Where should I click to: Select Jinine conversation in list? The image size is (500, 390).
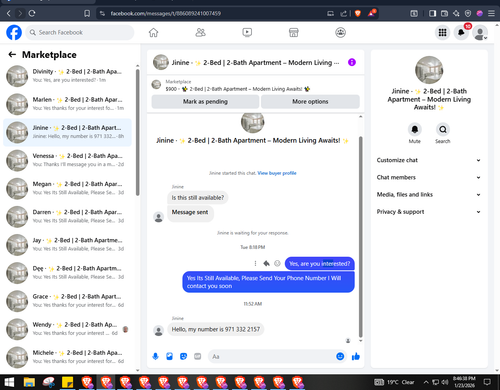tap(68, 132)
